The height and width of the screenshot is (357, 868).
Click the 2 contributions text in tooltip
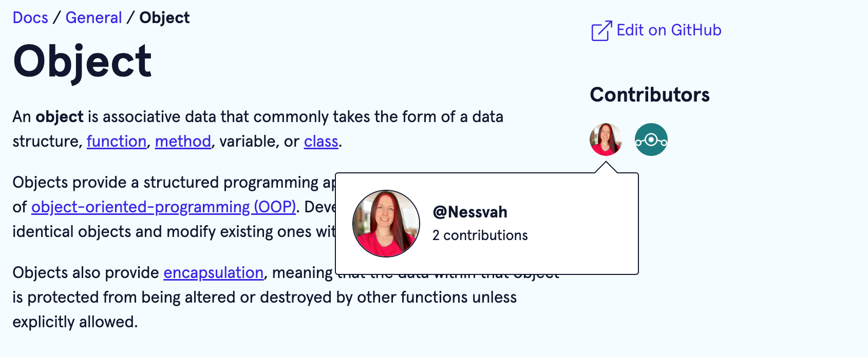coord(479,235)
